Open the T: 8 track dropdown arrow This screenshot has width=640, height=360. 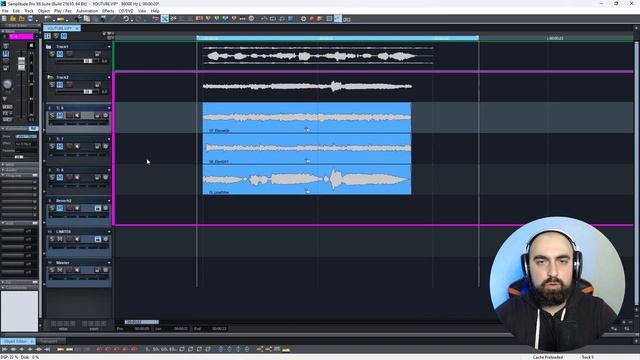pyautogui.click(x=109, y=170)
